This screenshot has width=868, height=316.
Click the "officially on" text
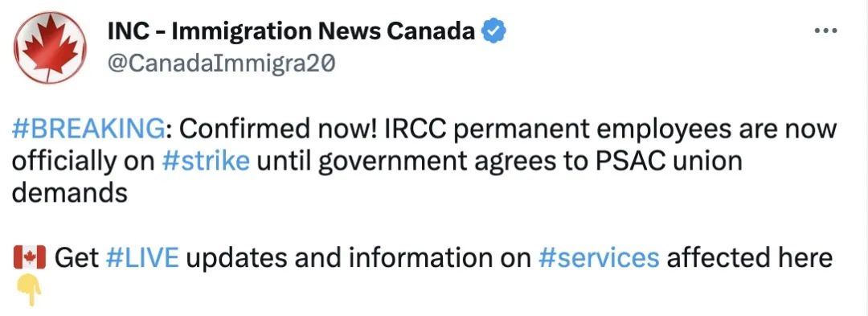tap(84, 163)
